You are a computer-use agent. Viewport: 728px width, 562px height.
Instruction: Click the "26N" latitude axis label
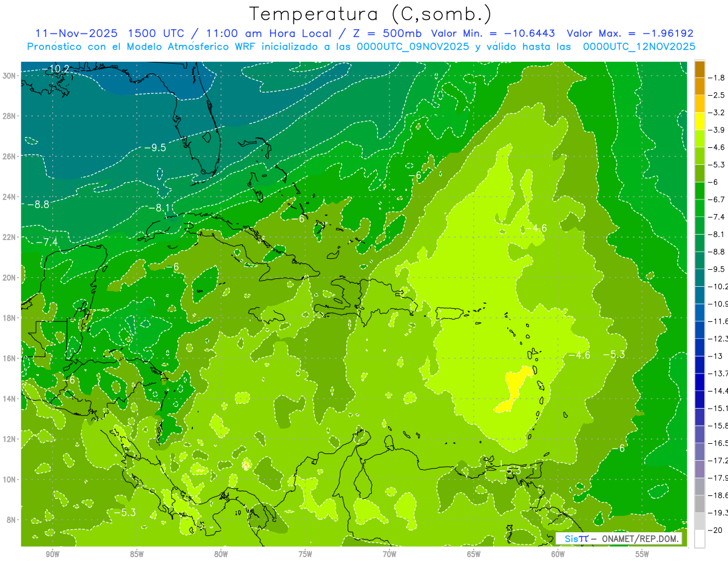9,156
